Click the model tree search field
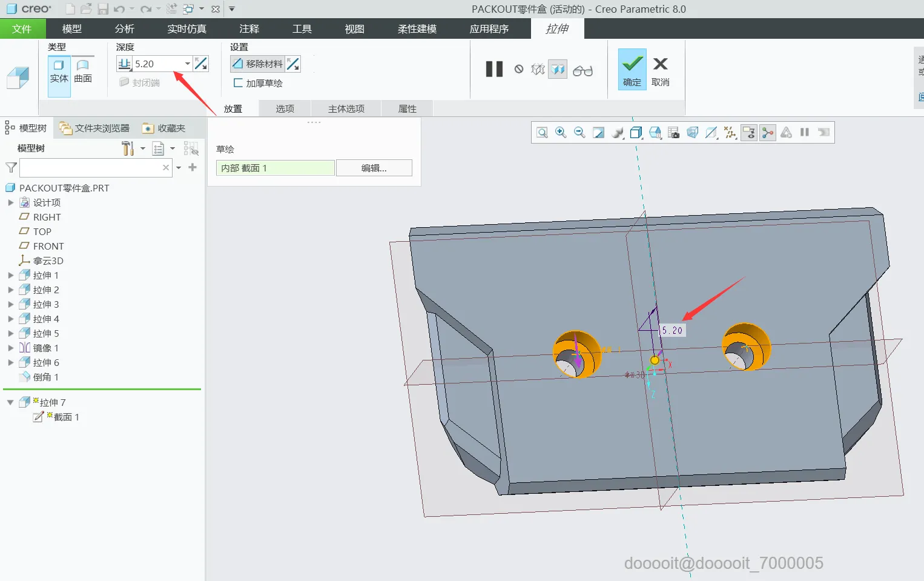 tap(91, 168)
